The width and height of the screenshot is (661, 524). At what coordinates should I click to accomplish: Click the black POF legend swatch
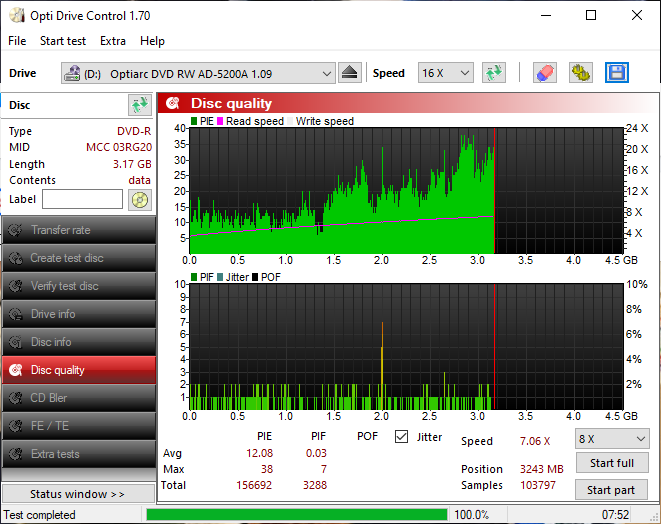(255, 277)
